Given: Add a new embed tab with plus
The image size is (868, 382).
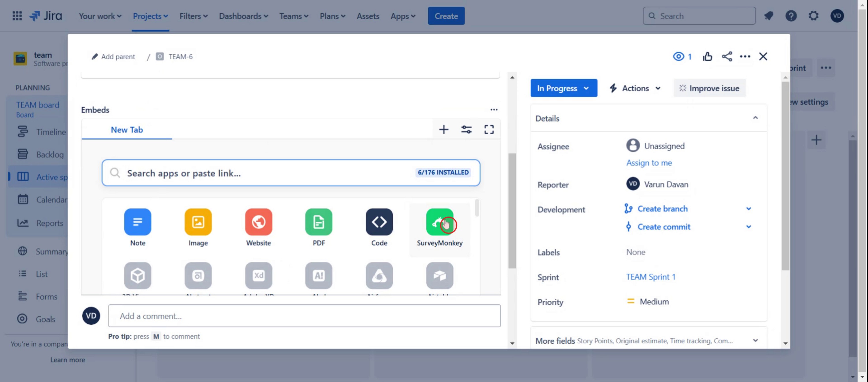Looking at the screenshot, I should pyautogui.click(x=444, y=129).
